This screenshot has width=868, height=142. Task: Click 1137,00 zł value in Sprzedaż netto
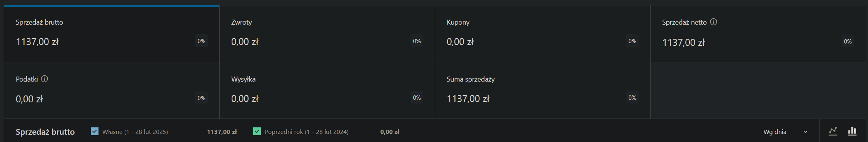pos(683,42)
